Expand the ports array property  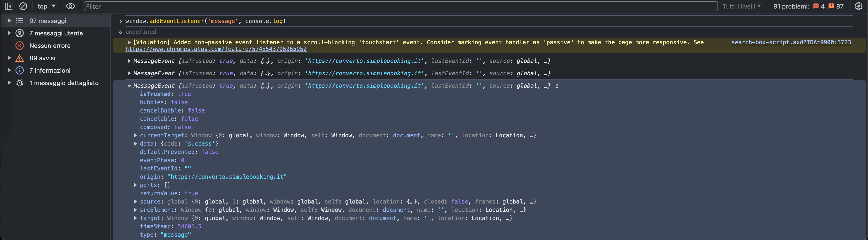(136, 185)
